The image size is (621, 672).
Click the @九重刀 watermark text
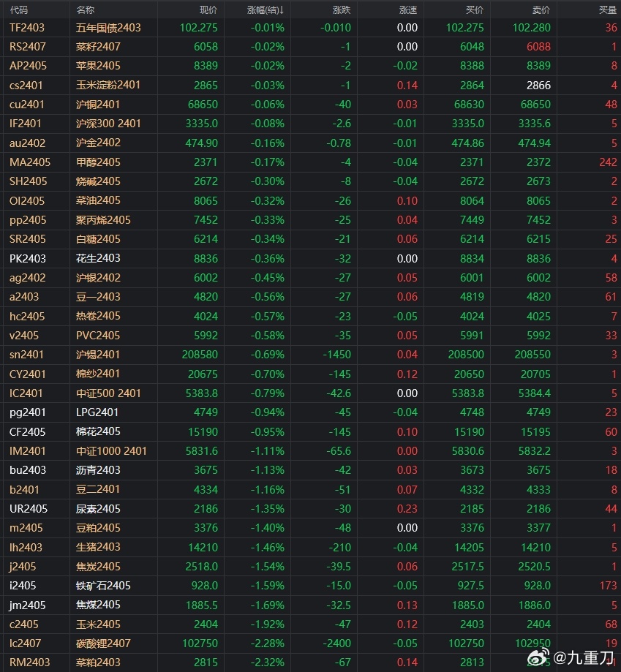point(584,657)
